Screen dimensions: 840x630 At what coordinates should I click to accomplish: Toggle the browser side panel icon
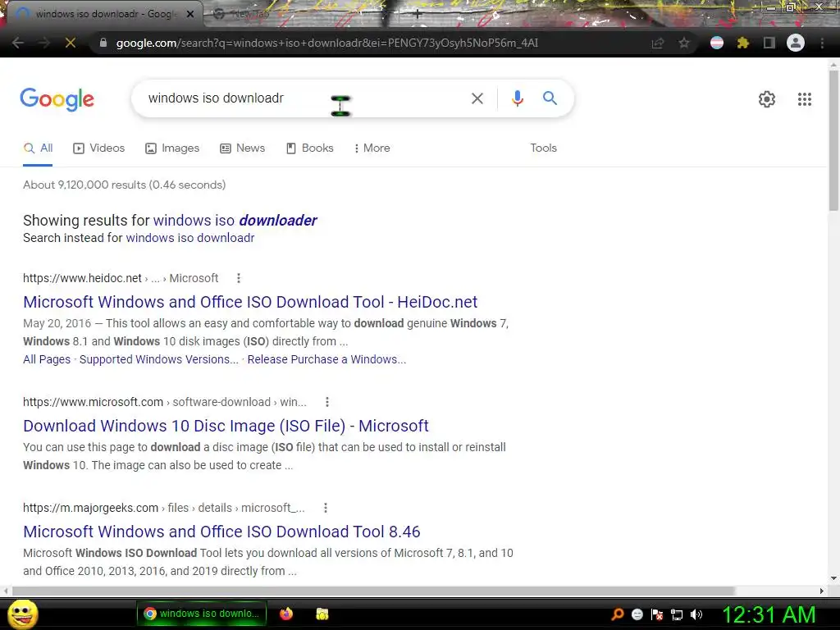(769, 43)
